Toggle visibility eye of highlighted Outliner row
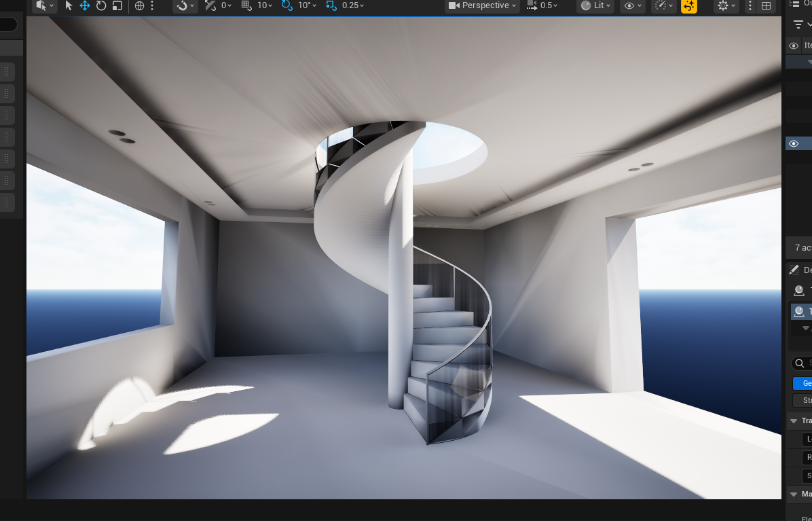This screenshot has height=521, width=812. [x=794, y=143]
